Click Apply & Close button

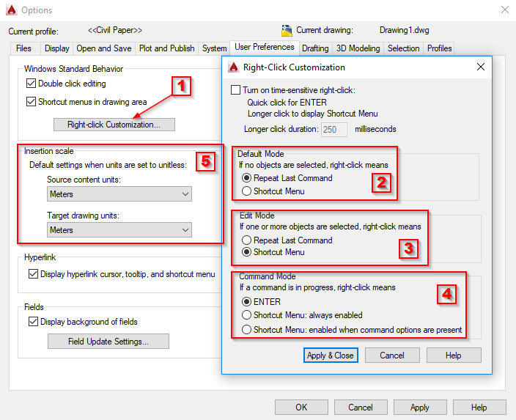[x=331, y=355]
